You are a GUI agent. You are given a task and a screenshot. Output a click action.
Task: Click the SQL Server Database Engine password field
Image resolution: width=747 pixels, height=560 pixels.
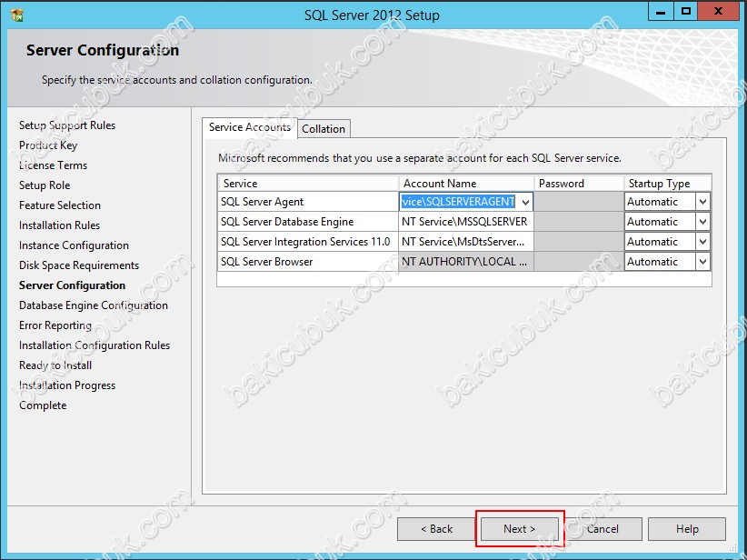(579, 222)
